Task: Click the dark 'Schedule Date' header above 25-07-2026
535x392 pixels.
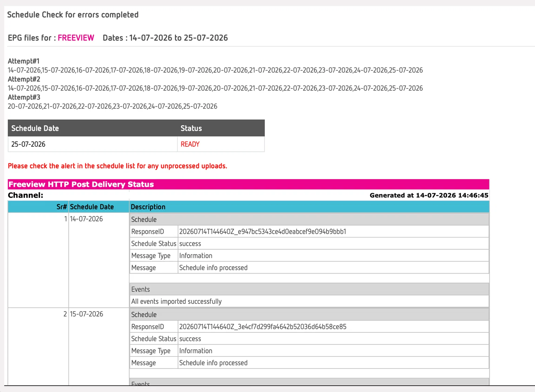Action: coord(93,128)
